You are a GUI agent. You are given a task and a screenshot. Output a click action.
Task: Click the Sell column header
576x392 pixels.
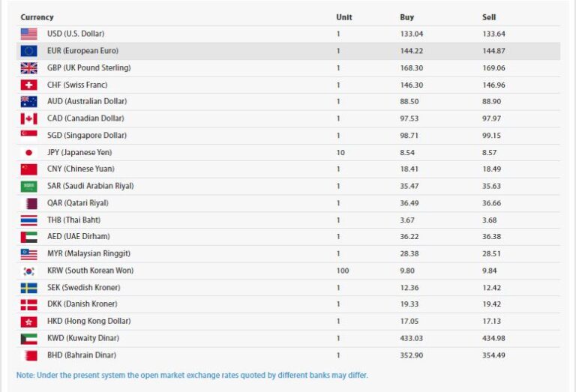(x=489, y=17)
